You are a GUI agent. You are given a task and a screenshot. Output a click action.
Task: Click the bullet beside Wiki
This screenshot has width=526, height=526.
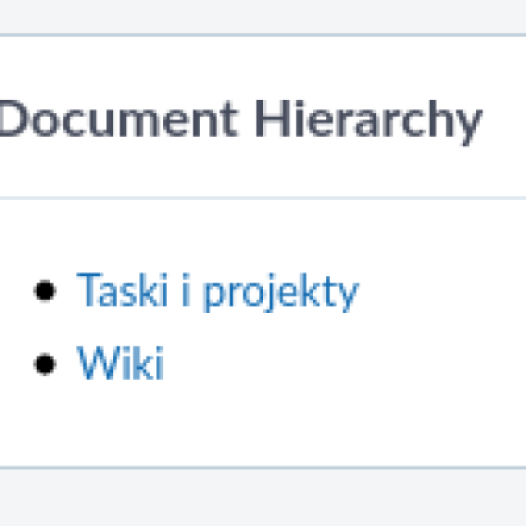[x=45, y=364]
